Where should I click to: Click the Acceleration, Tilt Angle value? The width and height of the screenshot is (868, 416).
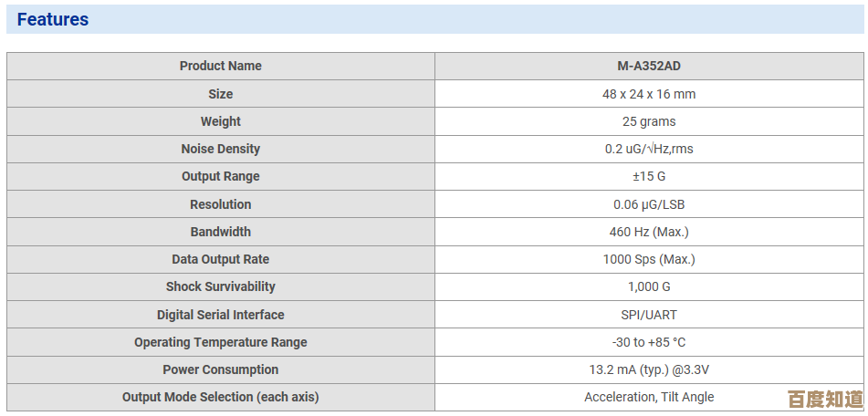click(x=648, y=397)
